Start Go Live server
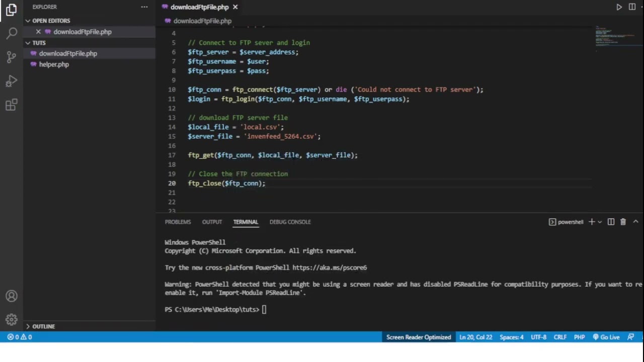 [606, 337]
